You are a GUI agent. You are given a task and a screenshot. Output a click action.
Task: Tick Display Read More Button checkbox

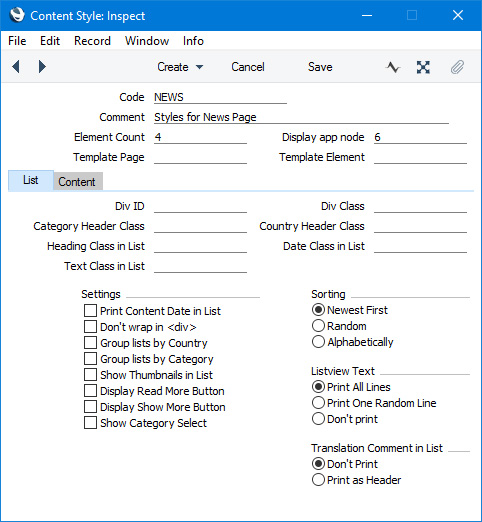[90, 391]
